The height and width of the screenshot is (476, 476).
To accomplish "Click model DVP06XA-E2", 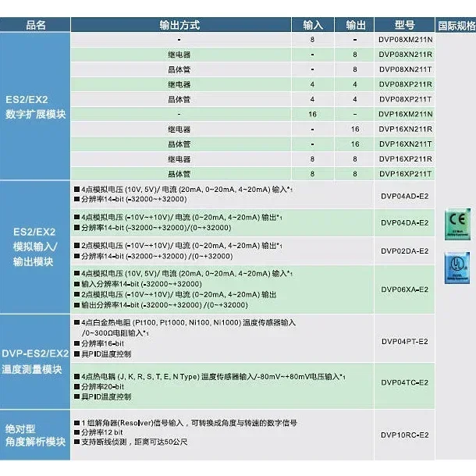I will pos(405,290).
